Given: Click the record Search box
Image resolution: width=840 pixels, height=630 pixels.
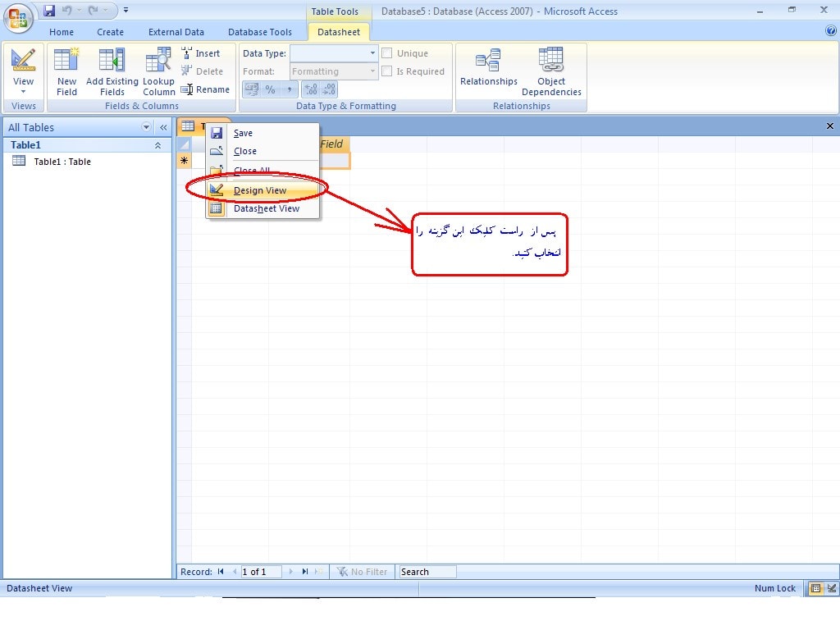Looking at the screenshot, I should (x=427, y=572).
